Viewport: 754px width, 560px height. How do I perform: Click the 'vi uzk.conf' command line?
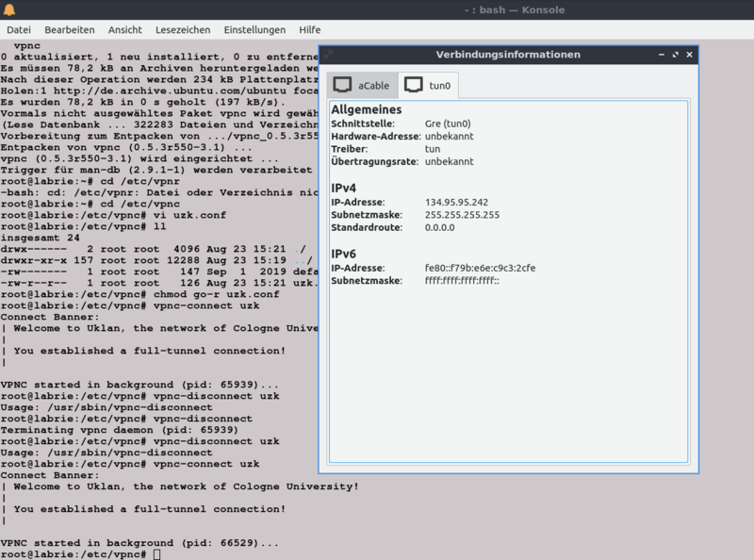click(113, 215)
